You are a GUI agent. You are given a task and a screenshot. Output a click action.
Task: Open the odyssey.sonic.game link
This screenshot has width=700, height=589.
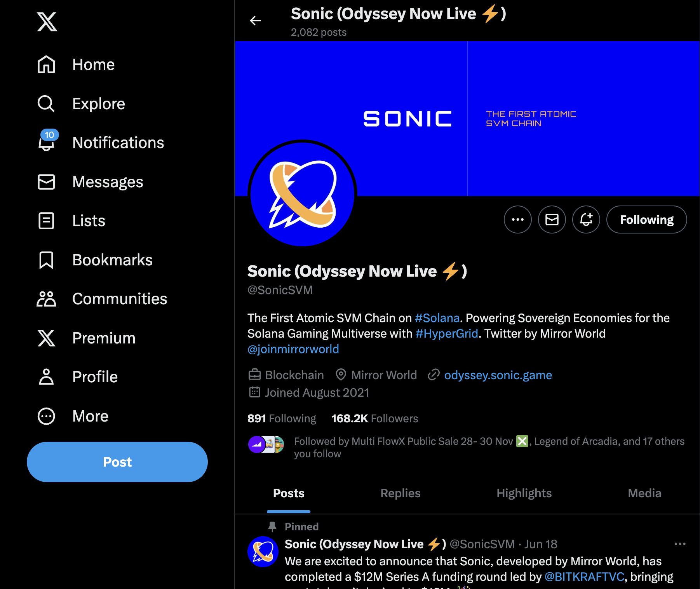click(x=498, y=375)
